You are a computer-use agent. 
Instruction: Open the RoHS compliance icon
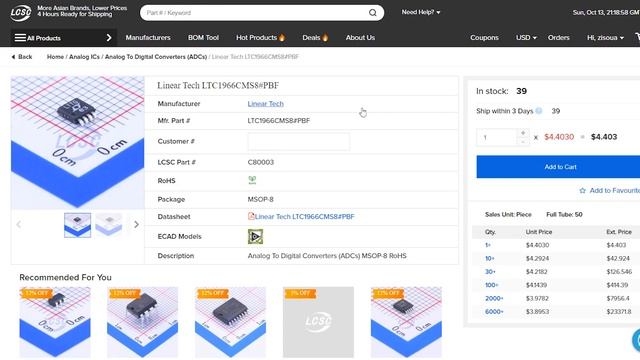(252, 180)
